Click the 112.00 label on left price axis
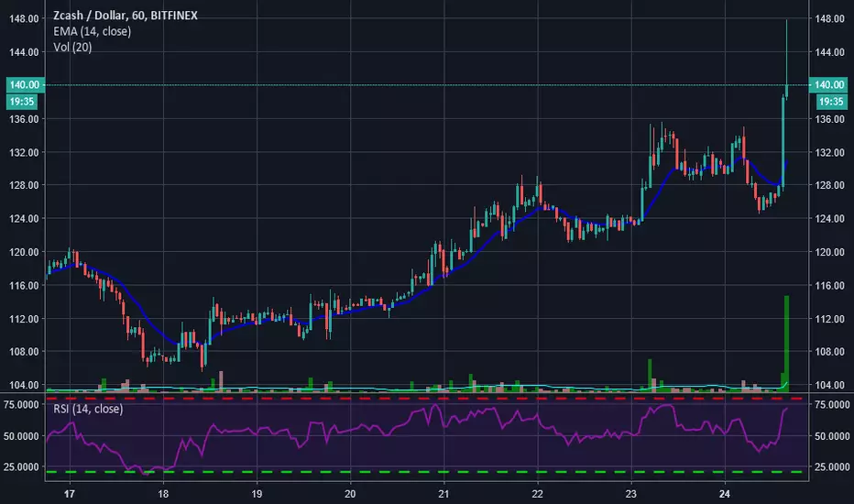The image size is (854, 504). point(24,319)
